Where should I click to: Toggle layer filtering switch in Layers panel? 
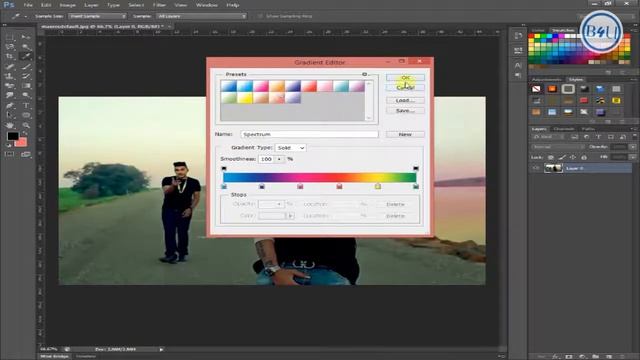(634, 137)
